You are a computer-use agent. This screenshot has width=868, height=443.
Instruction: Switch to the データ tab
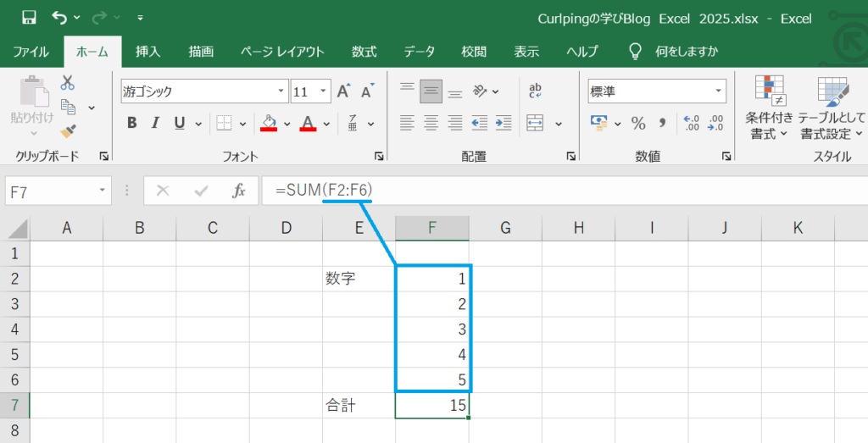pos(419,52)
